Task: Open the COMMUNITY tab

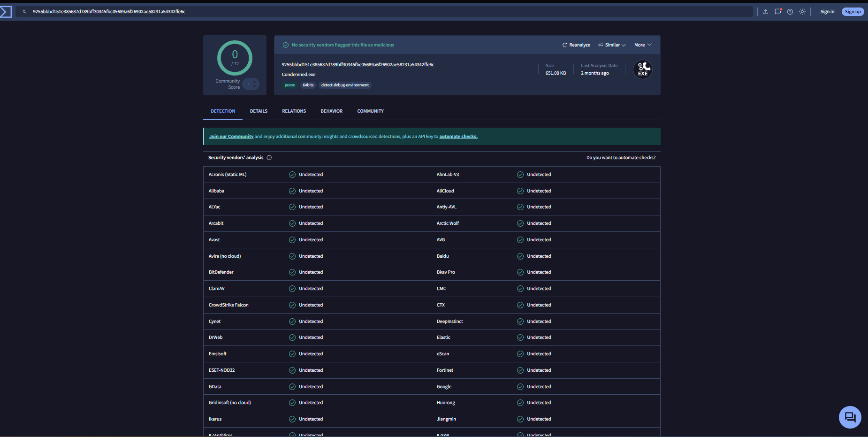Action: click(x=370, y=111)
